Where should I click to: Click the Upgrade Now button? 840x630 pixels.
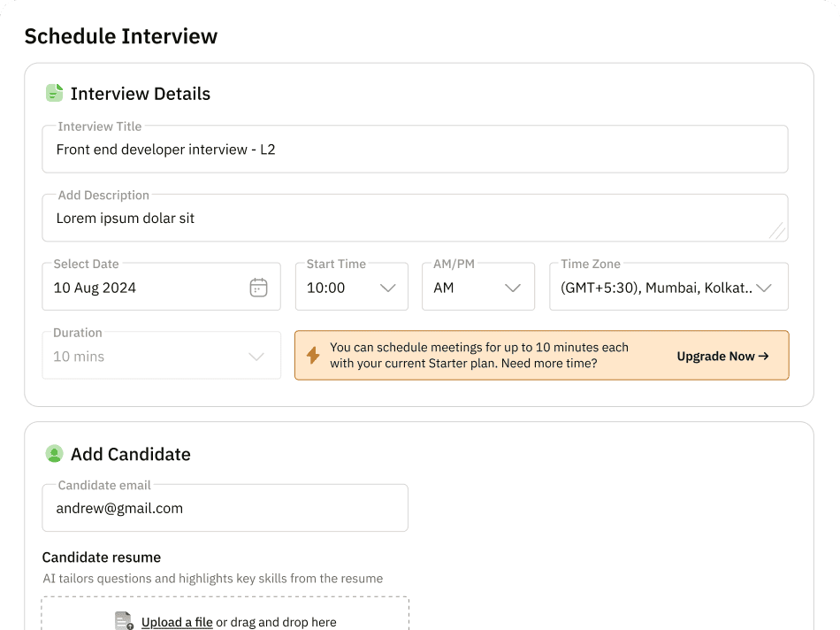tap(722, 356)
